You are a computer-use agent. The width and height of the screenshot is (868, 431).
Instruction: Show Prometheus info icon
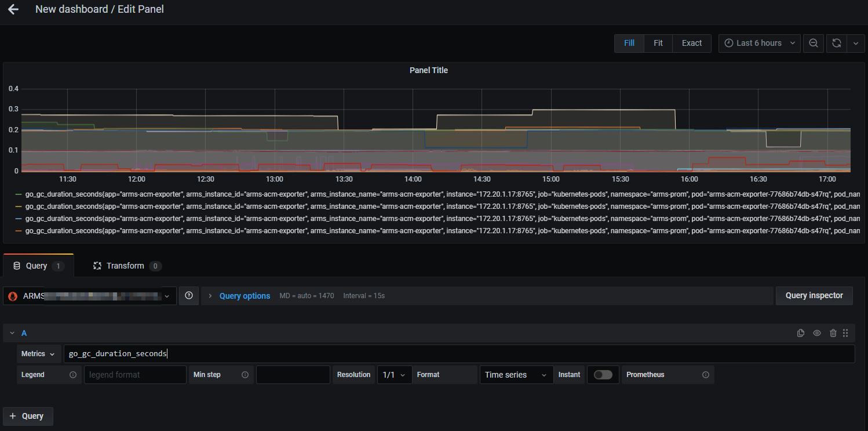pos(705,375)
